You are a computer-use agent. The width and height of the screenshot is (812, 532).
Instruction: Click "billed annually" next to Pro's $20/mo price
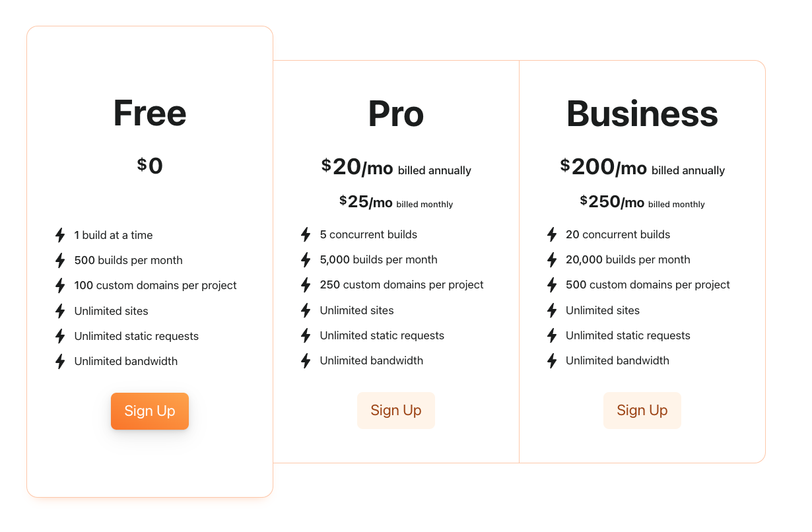click(x=435, y=170)
